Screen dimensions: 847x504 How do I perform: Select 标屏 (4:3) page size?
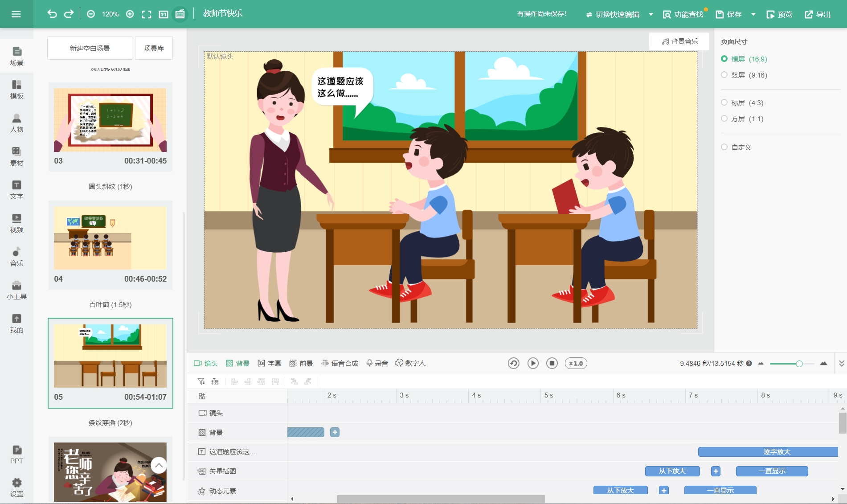pos(742,102)
